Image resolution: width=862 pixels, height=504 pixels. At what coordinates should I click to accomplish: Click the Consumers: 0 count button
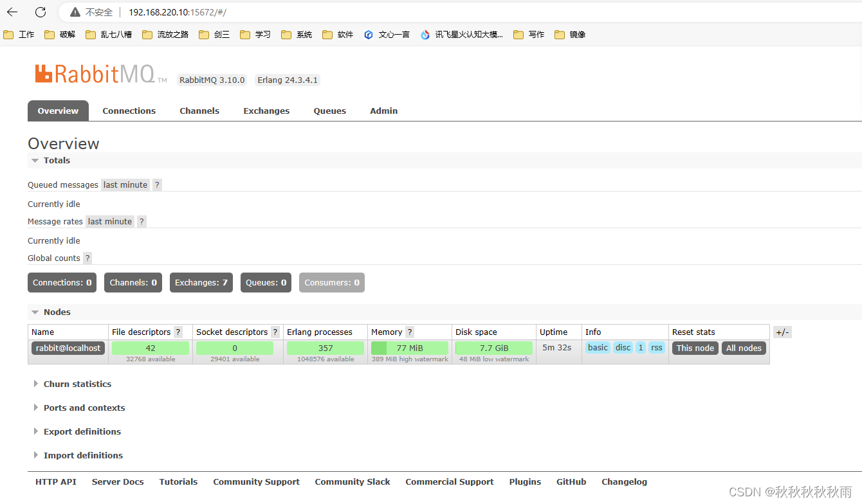point(332,282)
